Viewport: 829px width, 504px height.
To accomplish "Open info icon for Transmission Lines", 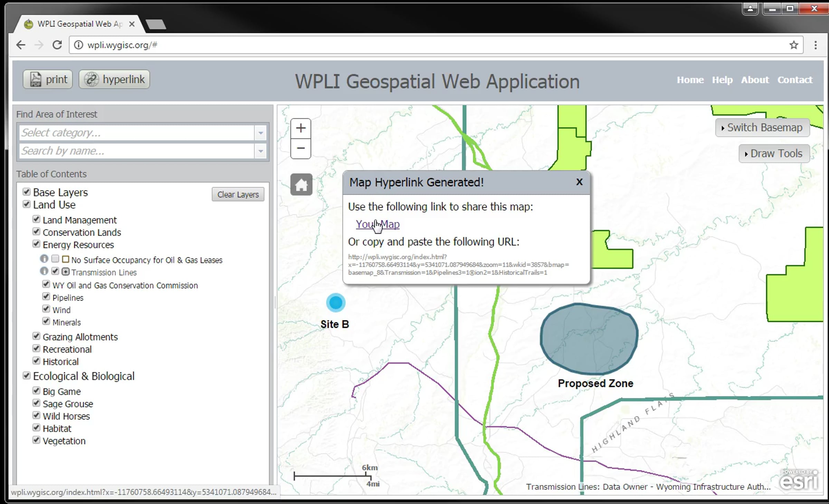I will click(44, 271).
